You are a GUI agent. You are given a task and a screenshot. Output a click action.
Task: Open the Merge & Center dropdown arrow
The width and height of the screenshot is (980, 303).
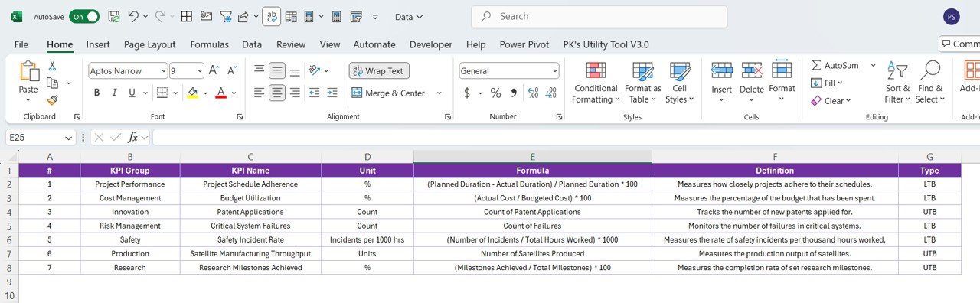(x=439, y=93)
